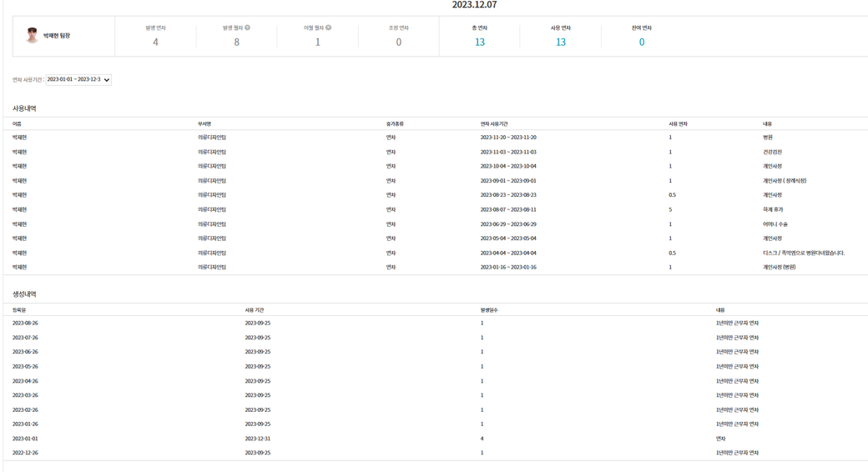This screenshot has height=472, width=868.
Task: Click the 잔여 연차 value 0
Action: pyautogui.click(x=641, y=42)
